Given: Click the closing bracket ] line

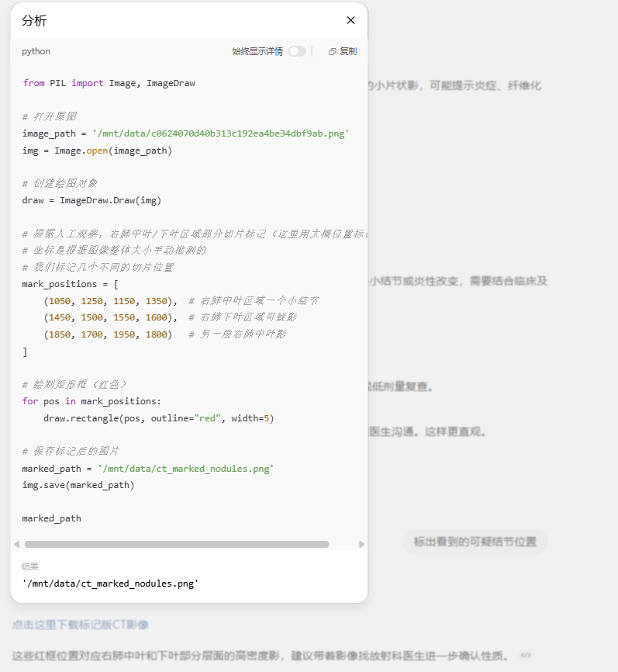Looking at the screenshot, I should point(25,352).
